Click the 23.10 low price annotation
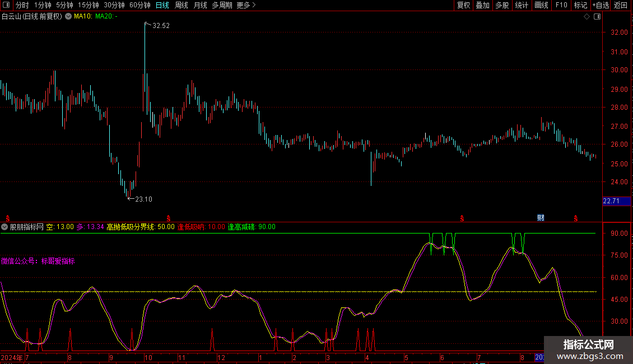633x364 pixels. [x=143, y=199]
